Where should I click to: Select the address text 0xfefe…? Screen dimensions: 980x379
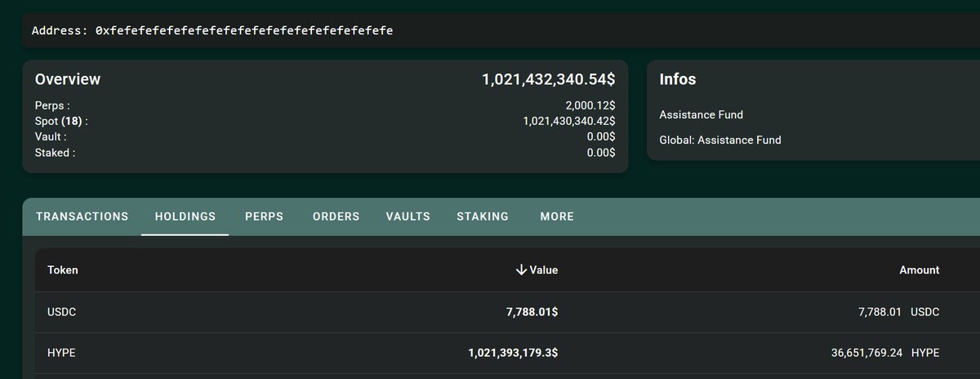tap(244, 30)
